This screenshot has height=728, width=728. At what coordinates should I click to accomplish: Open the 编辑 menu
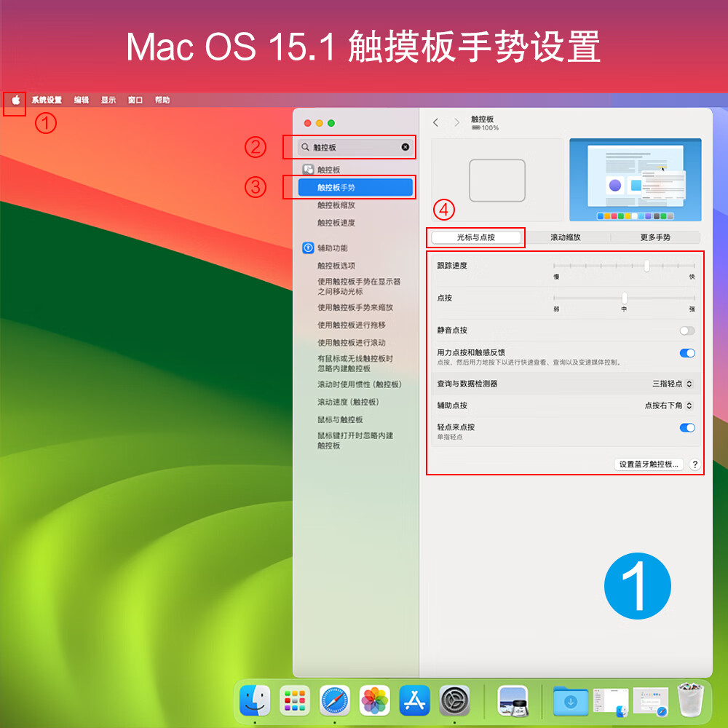[x=82, y=100]
